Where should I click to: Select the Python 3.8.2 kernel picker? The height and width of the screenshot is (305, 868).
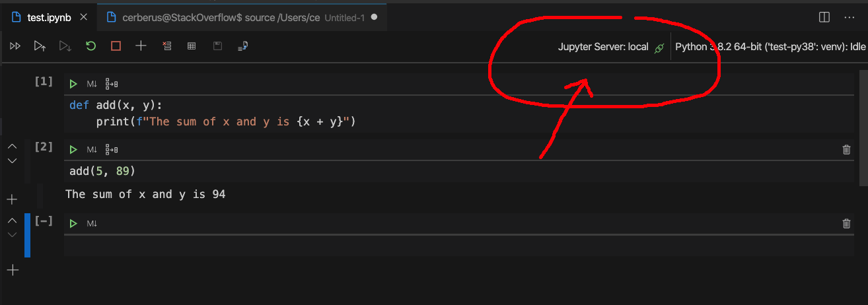pyautogui.click(x=770, y=48)
